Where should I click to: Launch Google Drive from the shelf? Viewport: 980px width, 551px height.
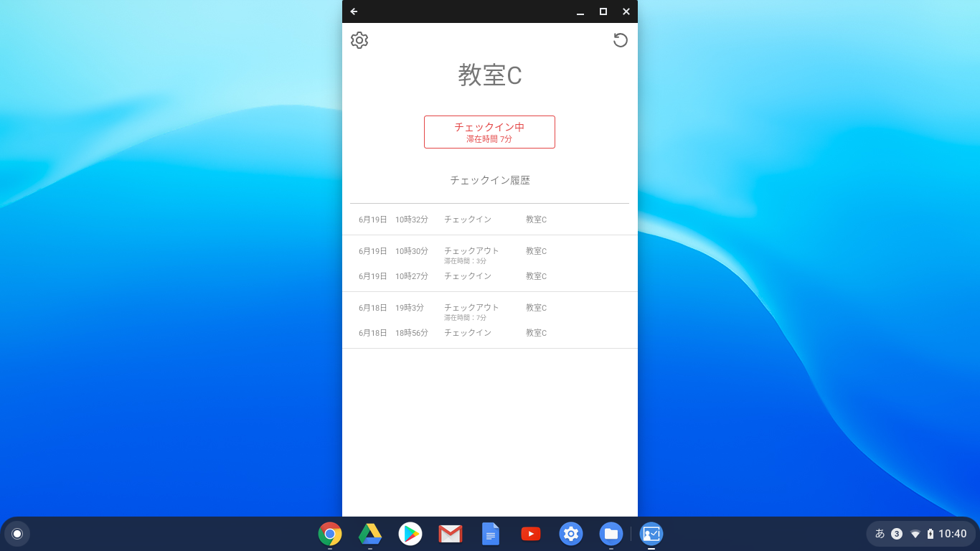[370, 534]
